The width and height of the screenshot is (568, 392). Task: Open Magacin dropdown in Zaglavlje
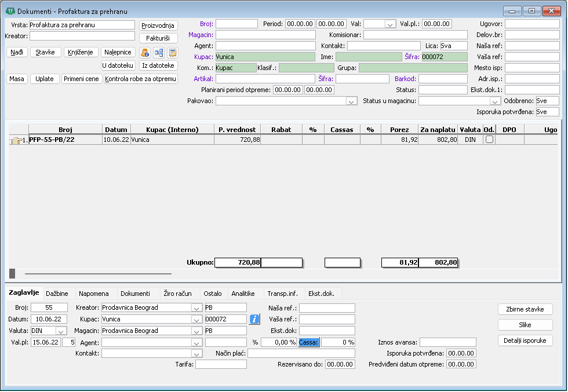pos(196,331)
